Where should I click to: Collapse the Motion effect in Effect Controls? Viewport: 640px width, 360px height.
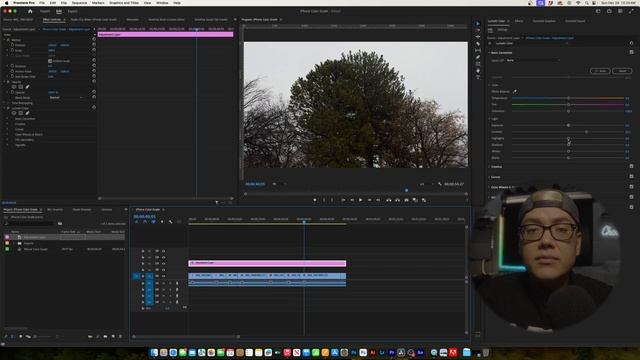click(x=4, y=40)
